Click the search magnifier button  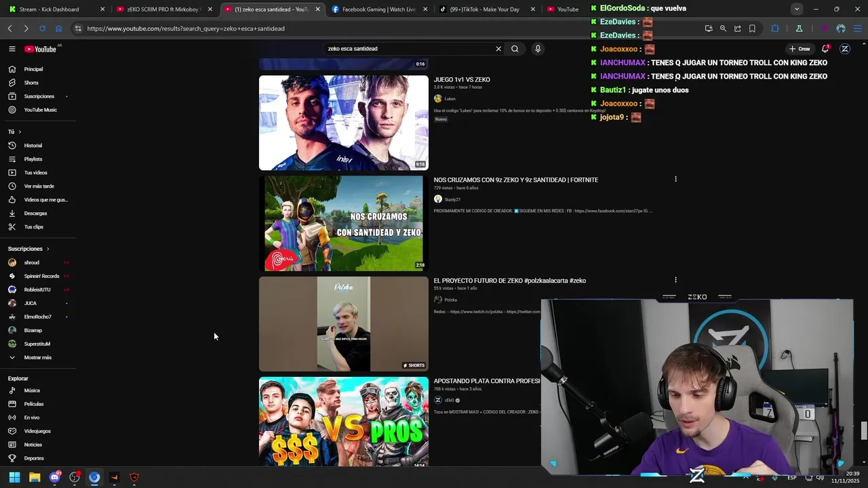(x=515, y=49)
